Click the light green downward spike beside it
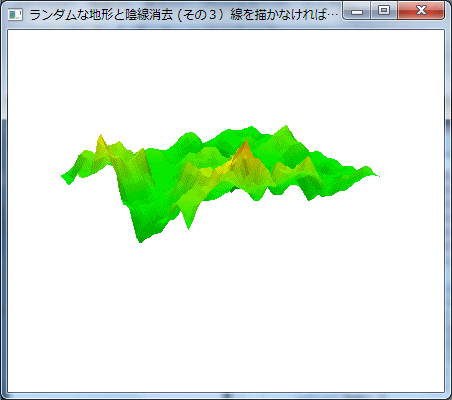 (x=188, y=222)
